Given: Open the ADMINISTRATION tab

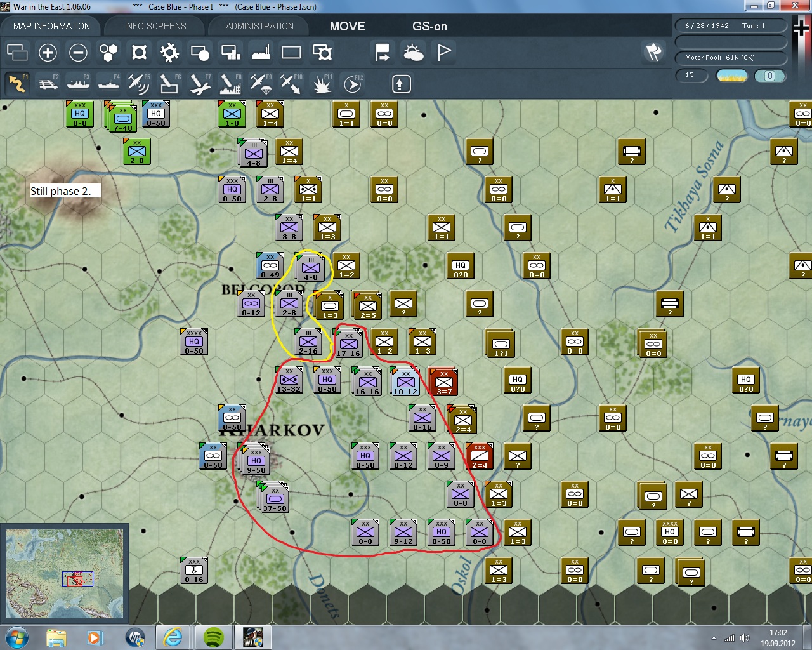Looking at the screenshot, I should [259, 26].
